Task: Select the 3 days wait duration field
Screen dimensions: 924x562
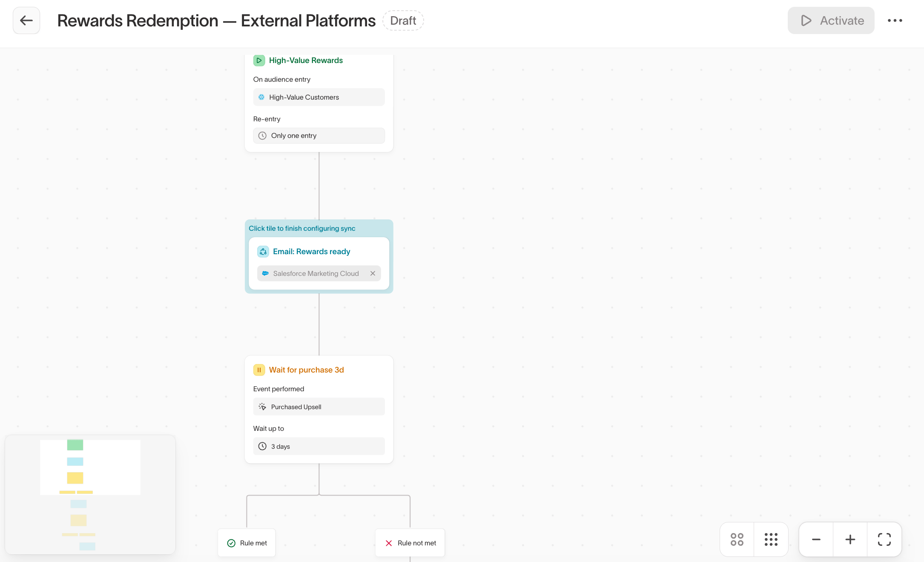Action: (x=319, y=446)
